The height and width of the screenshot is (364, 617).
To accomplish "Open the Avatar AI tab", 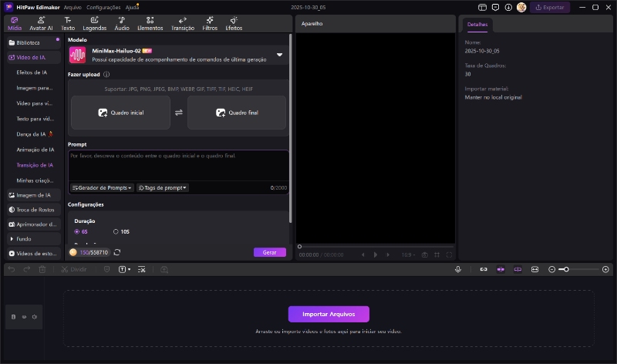I will click(41, 24).
